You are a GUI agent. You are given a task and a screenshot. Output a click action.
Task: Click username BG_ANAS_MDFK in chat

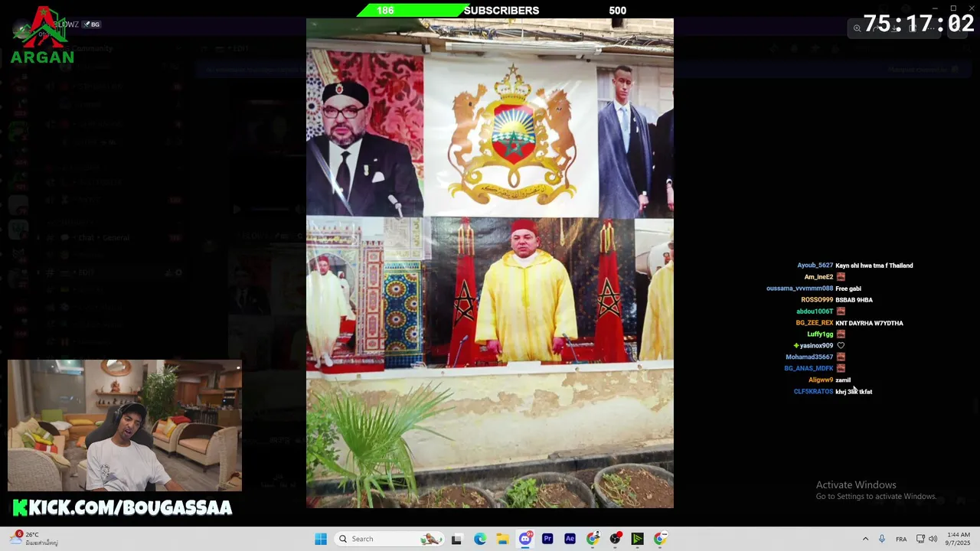(808, 369)
